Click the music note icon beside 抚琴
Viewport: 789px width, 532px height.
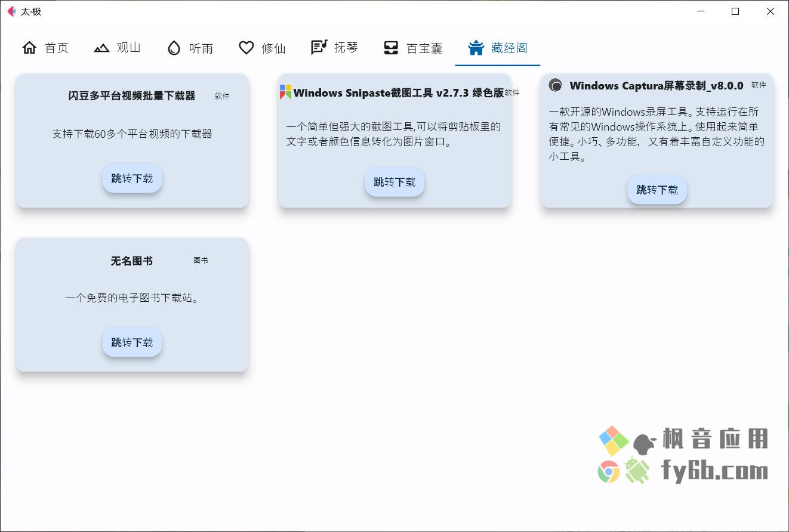click(x=319, y=47)
